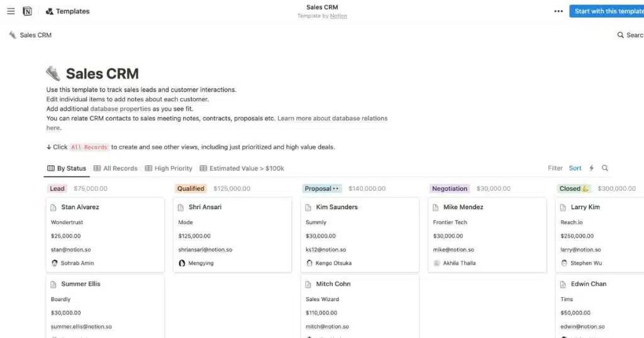The height and width of the screenshot is (338, 644).
Task: Click the Templates label in header
Action: [x=73, y=11]
